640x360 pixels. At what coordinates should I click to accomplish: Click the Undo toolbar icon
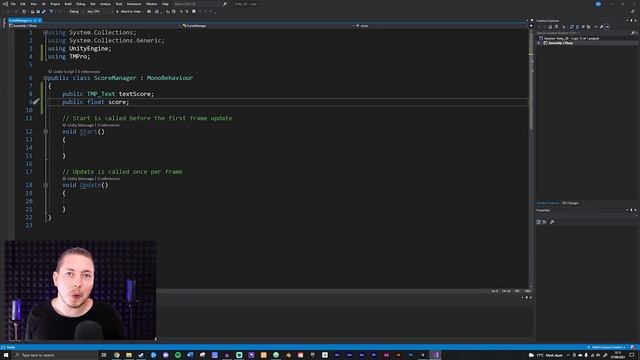[x=51, y=12]
